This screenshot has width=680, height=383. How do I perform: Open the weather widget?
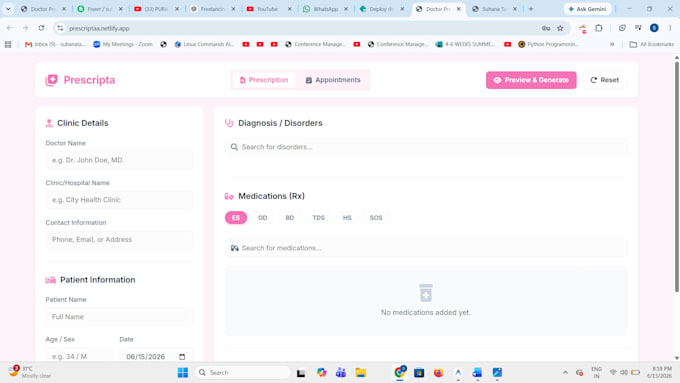click(29, 372)
